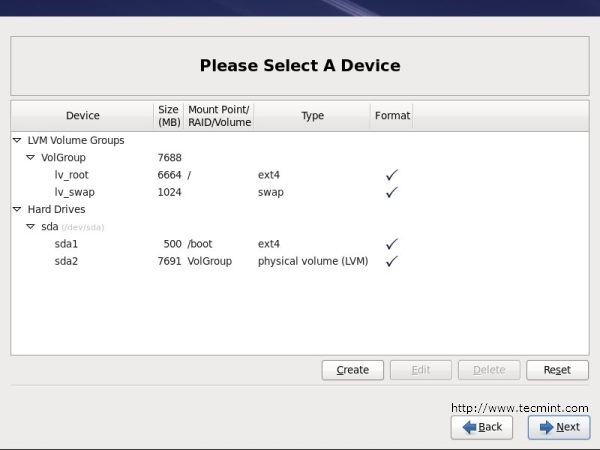Click the 1024 size value of lv_swap
The image size is (600, 450).
[x=170, y=192]
